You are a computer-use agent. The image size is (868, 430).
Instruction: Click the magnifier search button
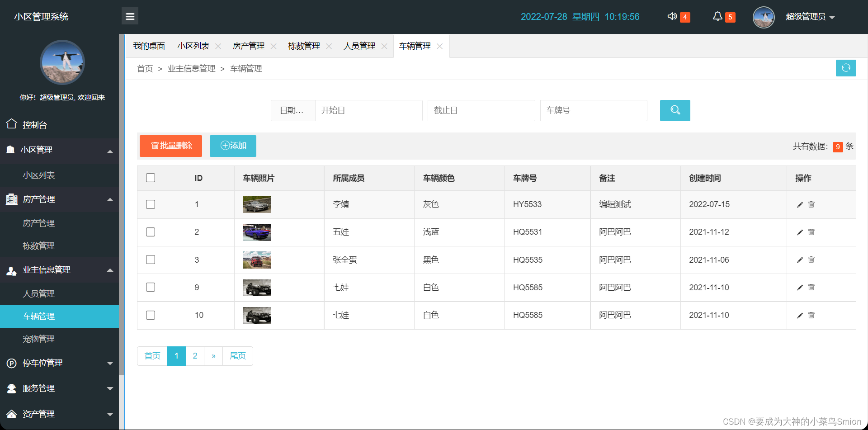coord(675,110)
